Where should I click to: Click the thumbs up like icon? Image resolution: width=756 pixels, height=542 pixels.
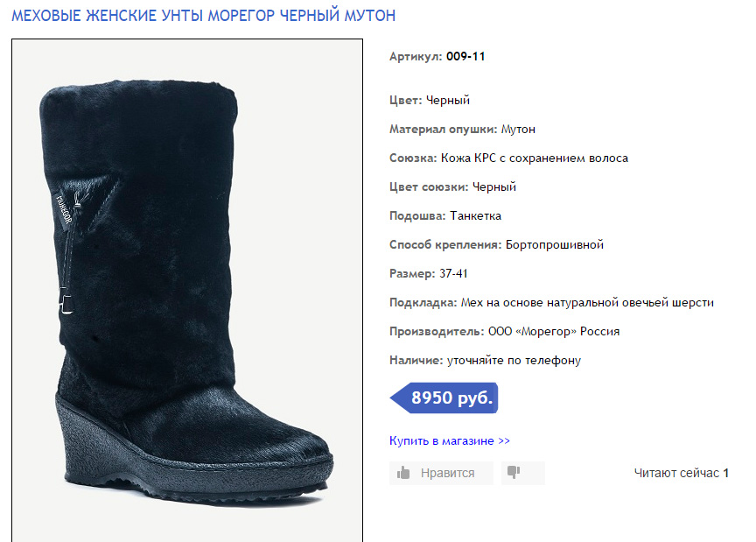(x=403, y=473)
